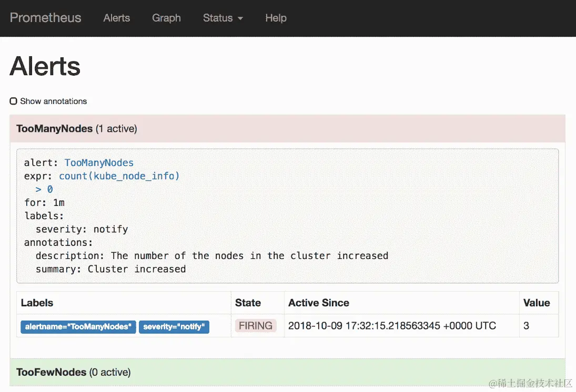Click the FIRING state badge
The width and height of the screenshot is (576, 392).
point(256,326)
